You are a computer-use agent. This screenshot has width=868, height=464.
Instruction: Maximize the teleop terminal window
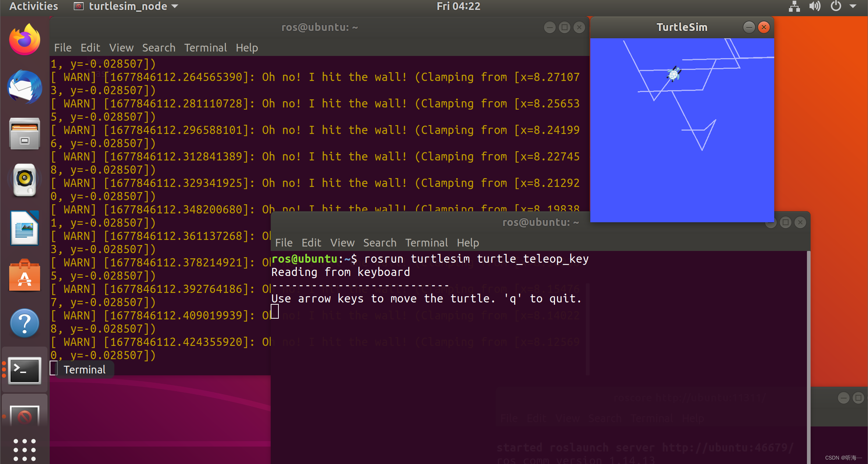click(785, 222)
